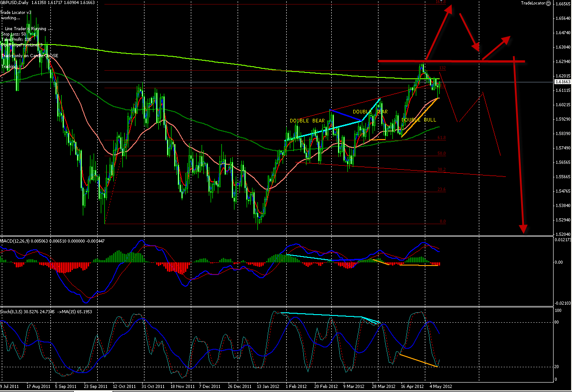Click the GBPUSD,Daily chart title text
The height and width of the screenshot is (392, 572).
pyautogui.click(x=15, y=3)
